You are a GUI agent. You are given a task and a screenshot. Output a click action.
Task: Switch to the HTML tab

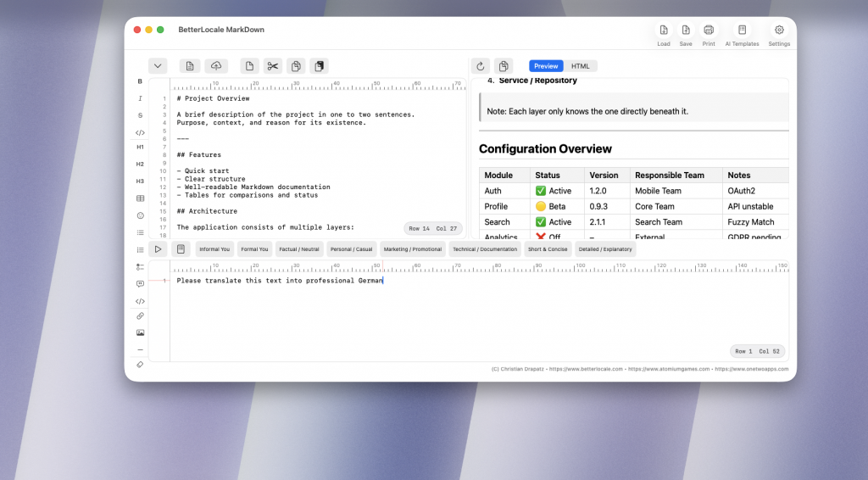point(580,66)
